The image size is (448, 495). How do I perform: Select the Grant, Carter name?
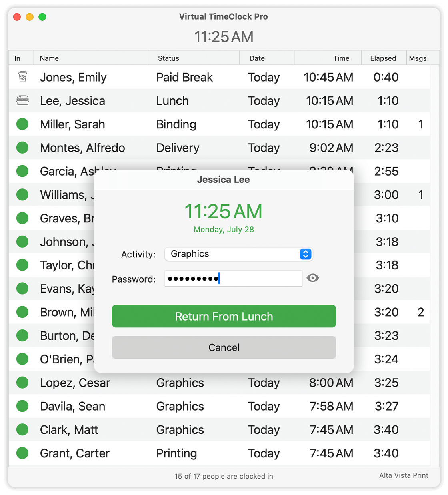74,453
